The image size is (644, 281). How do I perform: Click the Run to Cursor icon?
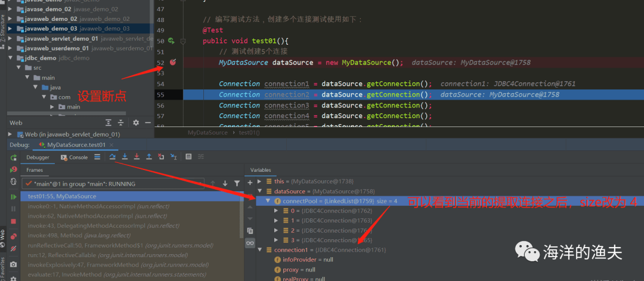coord(174,156)
